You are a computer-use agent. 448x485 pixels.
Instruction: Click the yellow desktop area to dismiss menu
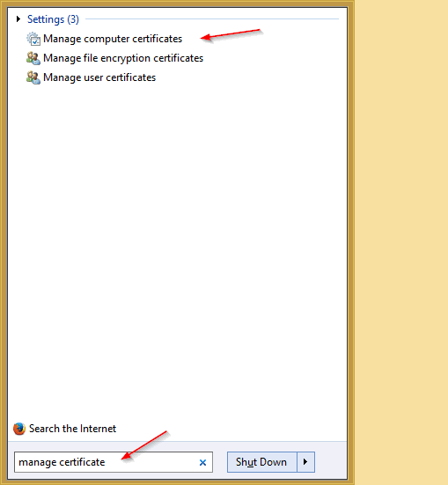pos(401,243)
